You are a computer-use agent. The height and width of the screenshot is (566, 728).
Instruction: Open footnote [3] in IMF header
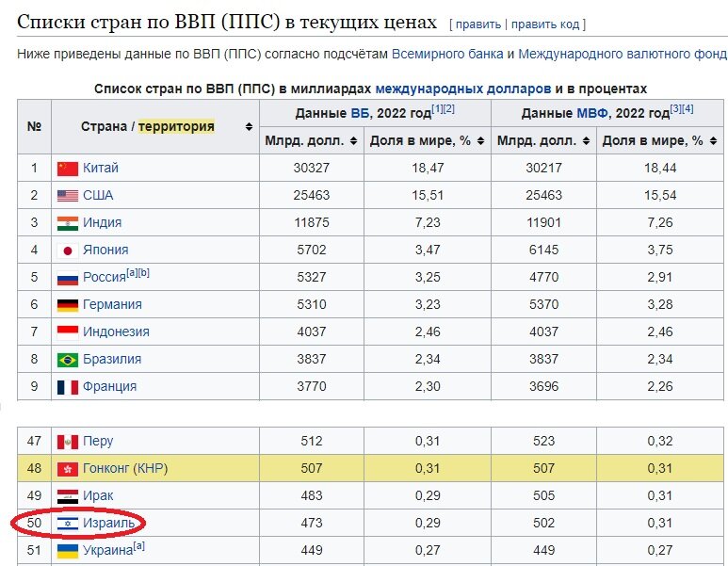(x=675, y=109)
